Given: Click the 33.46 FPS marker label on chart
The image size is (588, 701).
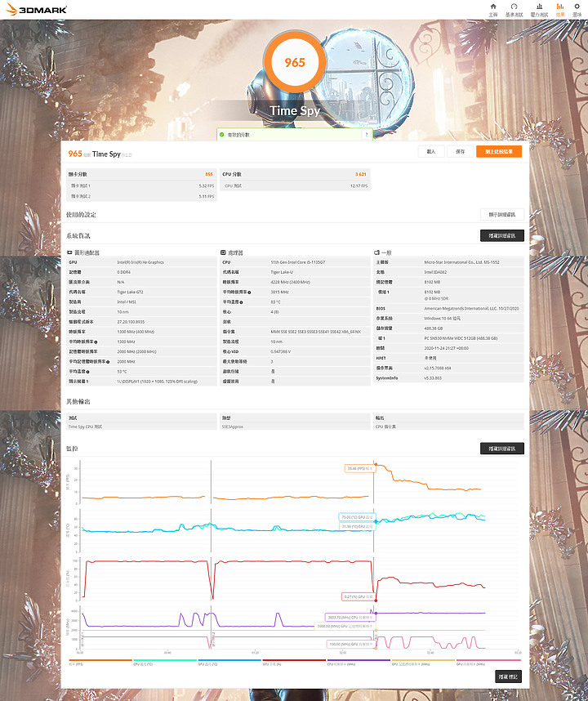Looking at the screenshot, I should pyautogui.click(x=359, y=468).
